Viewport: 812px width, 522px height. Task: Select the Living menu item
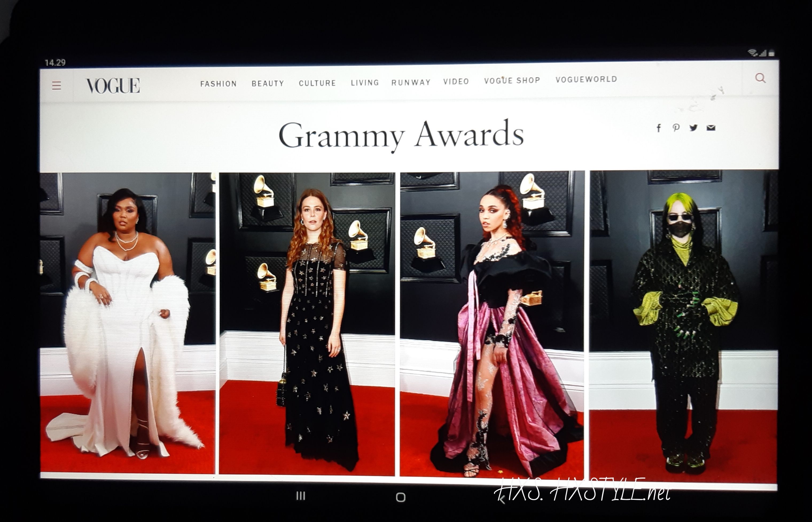click(x=365, y=83)
